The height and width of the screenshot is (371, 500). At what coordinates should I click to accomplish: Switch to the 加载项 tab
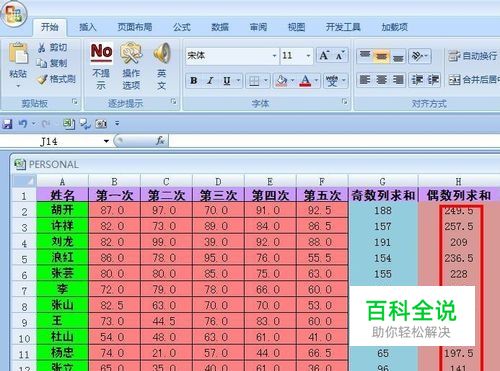(395, 27)
